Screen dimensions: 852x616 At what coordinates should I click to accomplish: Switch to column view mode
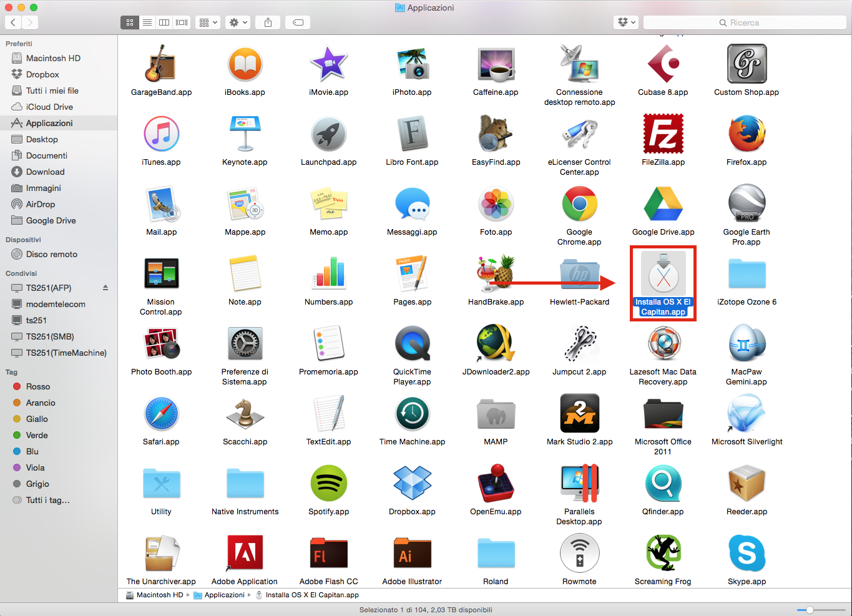(x=164, y=22)
